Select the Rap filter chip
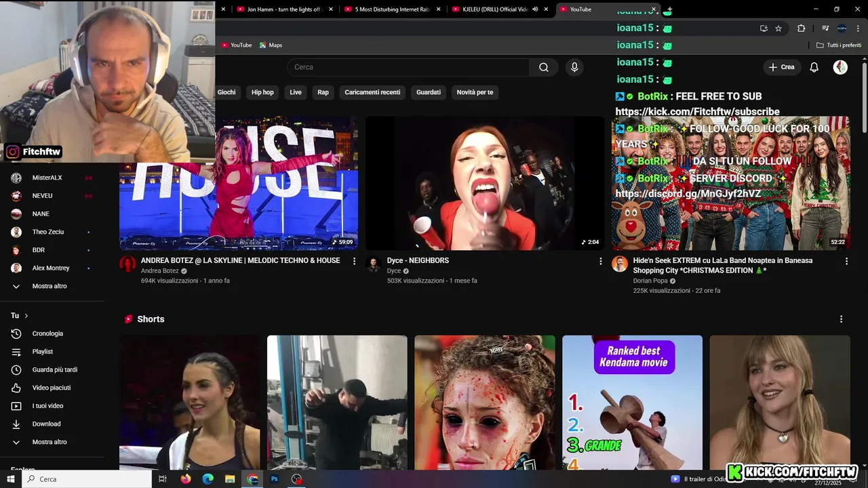This screenshot has width=868, height=488. click(x=323, y=92)
